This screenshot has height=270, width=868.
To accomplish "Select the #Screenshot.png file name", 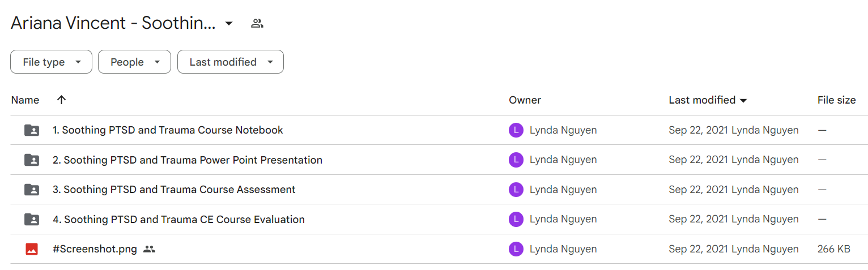I will (x=95, y=248).
